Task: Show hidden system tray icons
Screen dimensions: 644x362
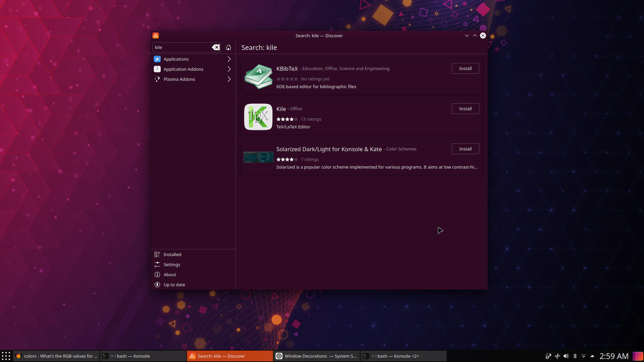Action: point(592,356)
